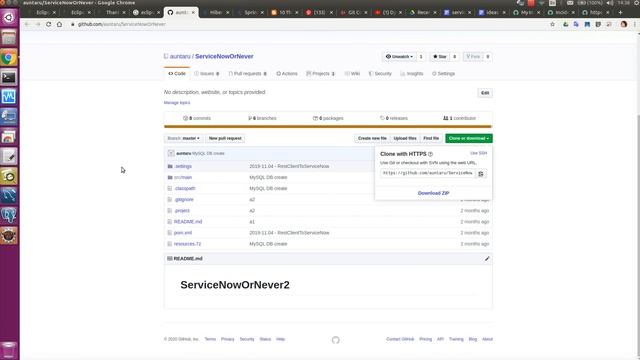
Task: Click the Manage topics link
Action: (177, 103)
